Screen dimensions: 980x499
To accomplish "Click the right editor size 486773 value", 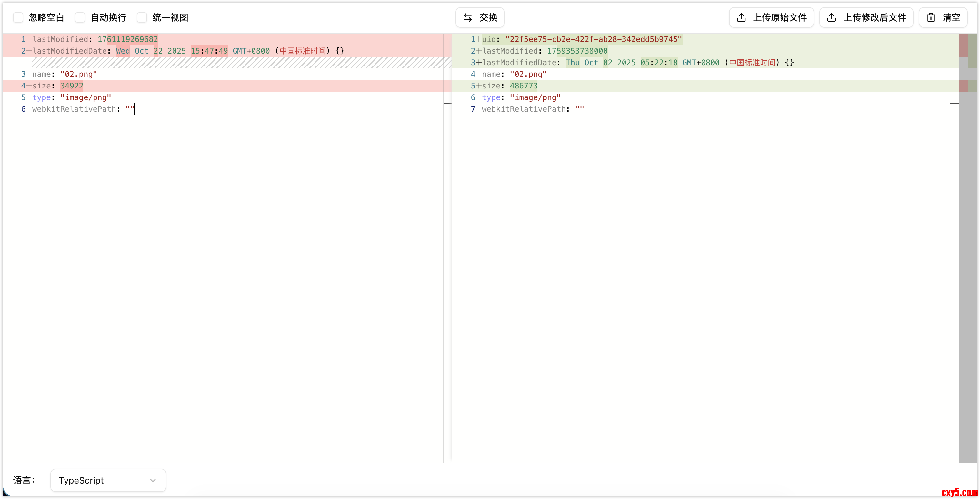I will (524, 86).
